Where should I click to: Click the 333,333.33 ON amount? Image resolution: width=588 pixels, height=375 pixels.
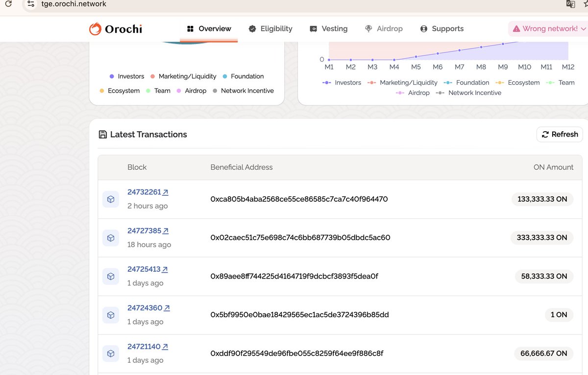coord(542,237)
